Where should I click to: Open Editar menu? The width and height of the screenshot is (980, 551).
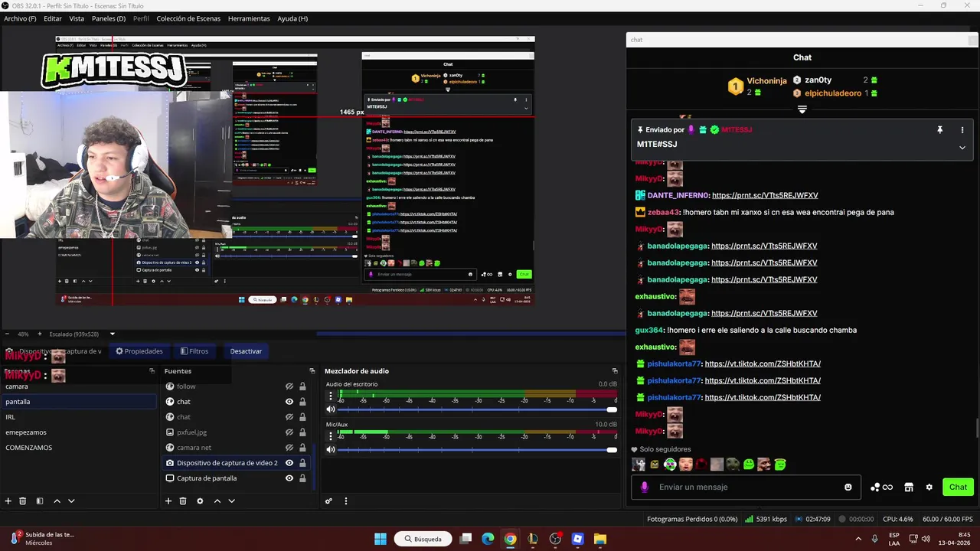click(x=53, y=18)
